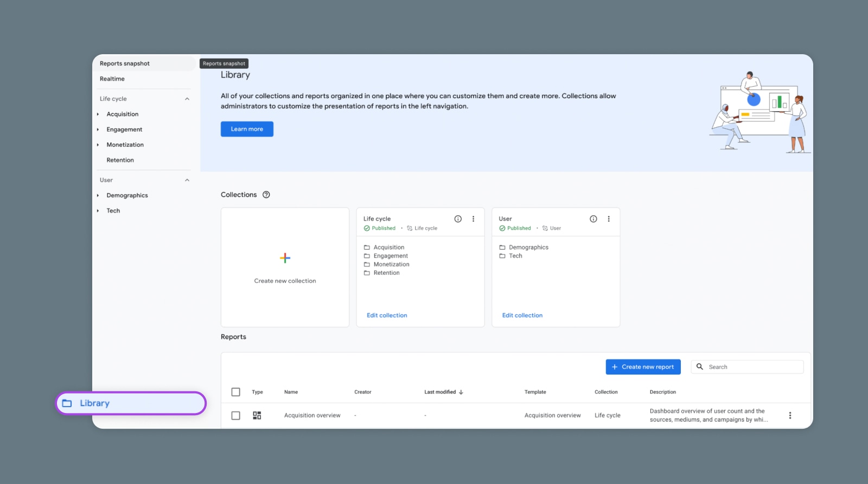Open three-dot menu on User collection card
Image resolution: width=868 pixels, height=484 pixels.
609,219
